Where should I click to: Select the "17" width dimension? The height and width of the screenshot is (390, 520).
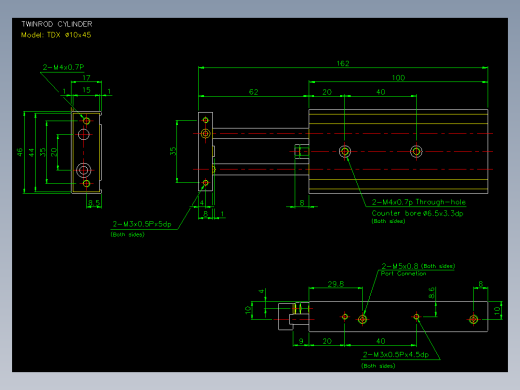pyautogui.click(x=86, y=78)
